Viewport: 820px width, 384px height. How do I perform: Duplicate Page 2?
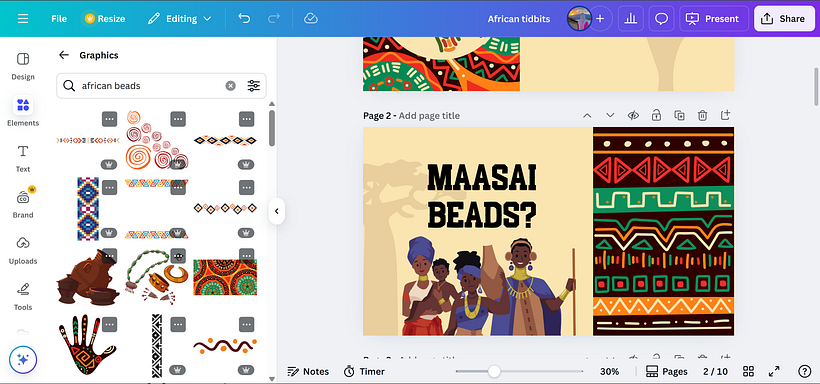679,116
